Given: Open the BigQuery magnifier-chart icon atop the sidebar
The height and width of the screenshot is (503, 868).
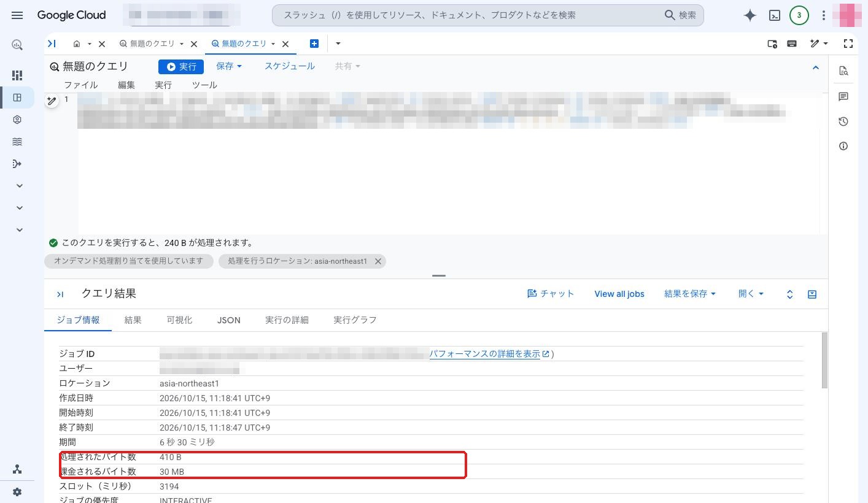Looking at the screenshot, I should pos(17,45).
